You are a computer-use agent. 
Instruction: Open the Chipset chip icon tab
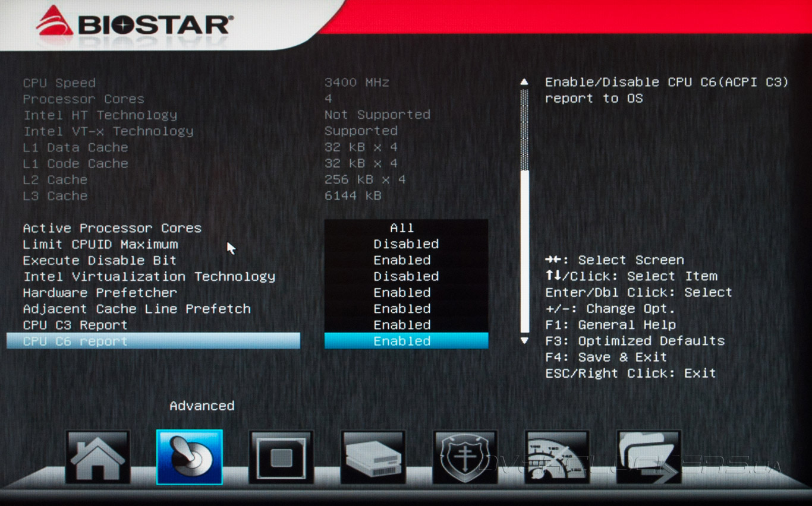tap(281, 457)
